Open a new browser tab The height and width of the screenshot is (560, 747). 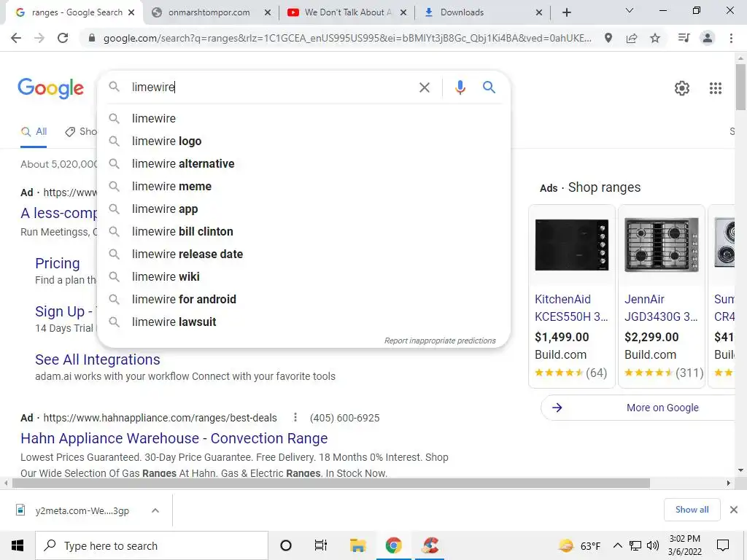pyautogui.click(x=566, y=12)
